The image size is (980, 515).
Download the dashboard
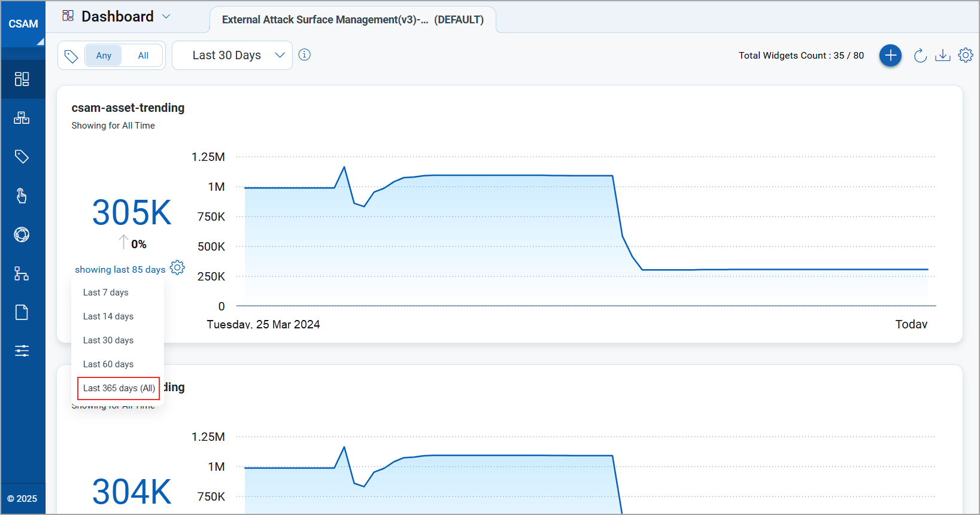[943, 56]
